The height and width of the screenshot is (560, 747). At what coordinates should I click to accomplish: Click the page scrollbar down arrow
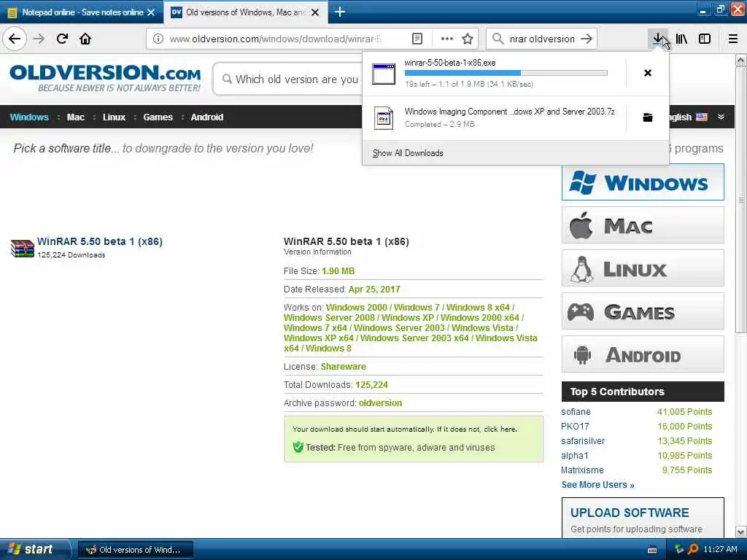741,532
